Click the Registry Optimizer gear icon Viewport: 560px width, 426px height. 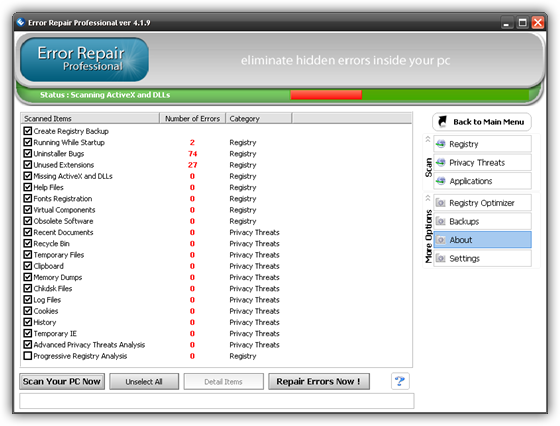click(441, 203)
